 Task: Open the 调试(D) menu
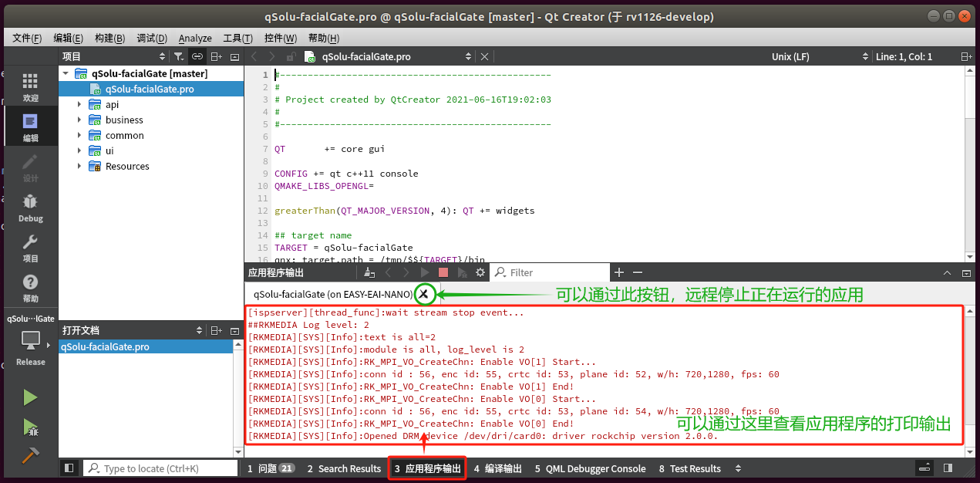point(151,38)
